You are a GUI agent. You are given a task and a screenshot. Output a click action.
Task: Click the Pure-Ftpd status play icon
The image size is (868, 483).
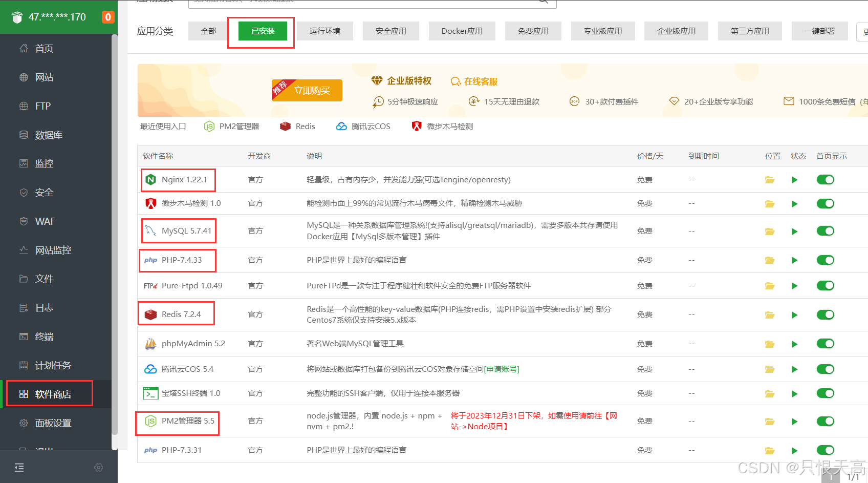795,286
